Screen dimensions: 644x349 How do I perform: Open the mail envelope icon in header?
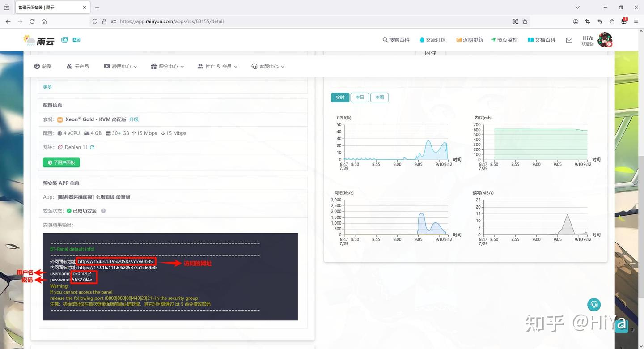569,40
